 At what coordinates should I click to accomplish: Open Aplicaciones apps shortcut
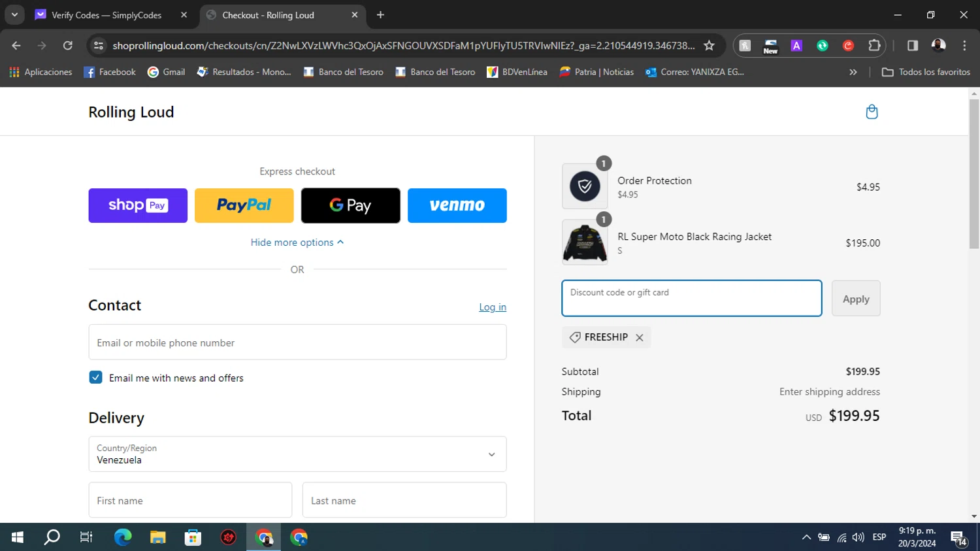pos(41,72)
